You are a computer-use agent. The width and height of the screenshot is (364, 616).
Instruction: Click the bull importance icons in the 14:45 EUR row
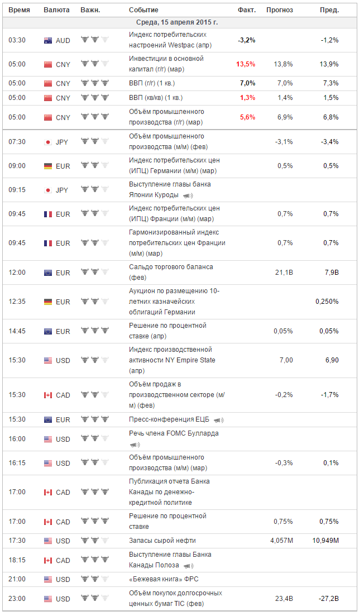(95, 331)
